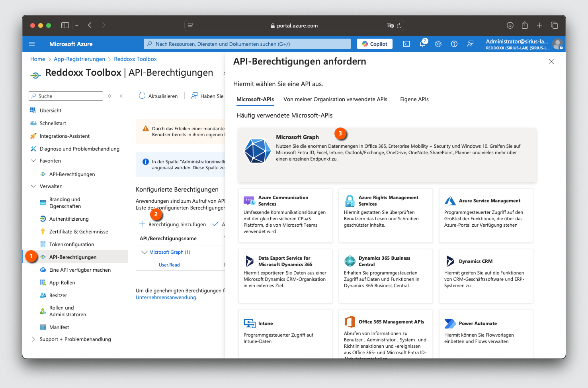The image size is (588, 388).
Task: Open Eine API verfügbar machen
Action: [80, 270]
